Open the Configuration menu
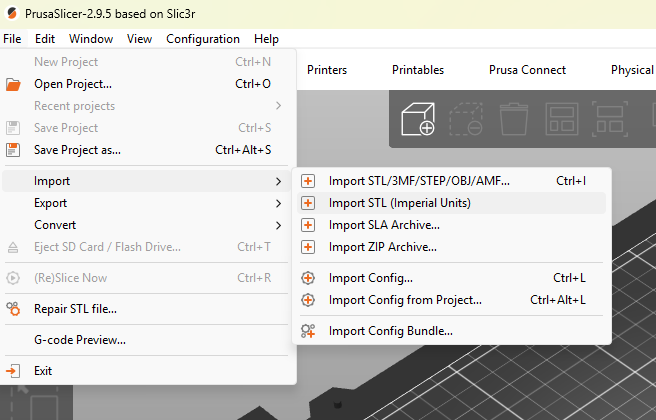The image size is (656, 420). pyautogui.click(x=203, y=39)
